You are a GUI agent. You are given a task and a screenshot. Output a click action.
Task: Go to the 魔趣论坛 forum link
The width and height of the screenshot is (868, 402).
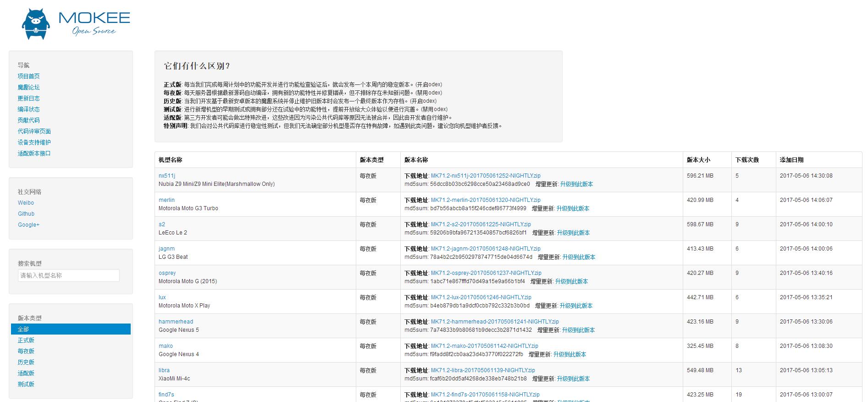pyautogui.click(x=29, y=87)
